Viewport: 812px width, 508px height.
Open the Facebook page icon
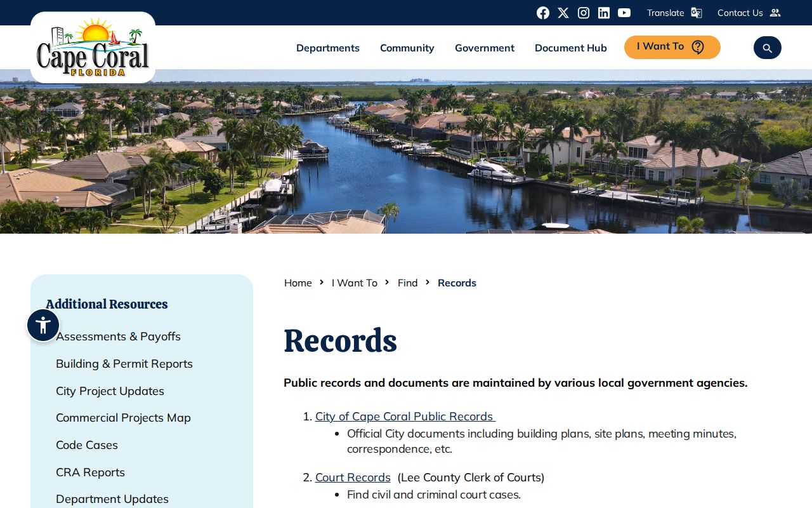(x=543, y=13)
